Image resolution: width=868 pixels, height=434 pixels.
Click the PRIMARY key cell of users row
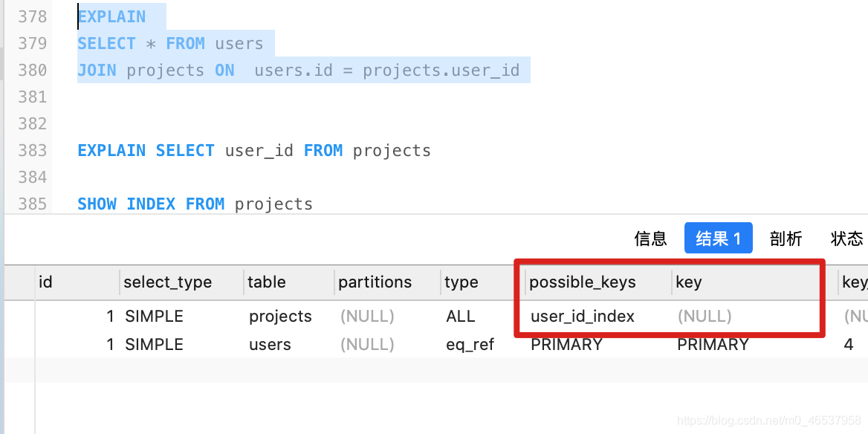tap(713, 344)
